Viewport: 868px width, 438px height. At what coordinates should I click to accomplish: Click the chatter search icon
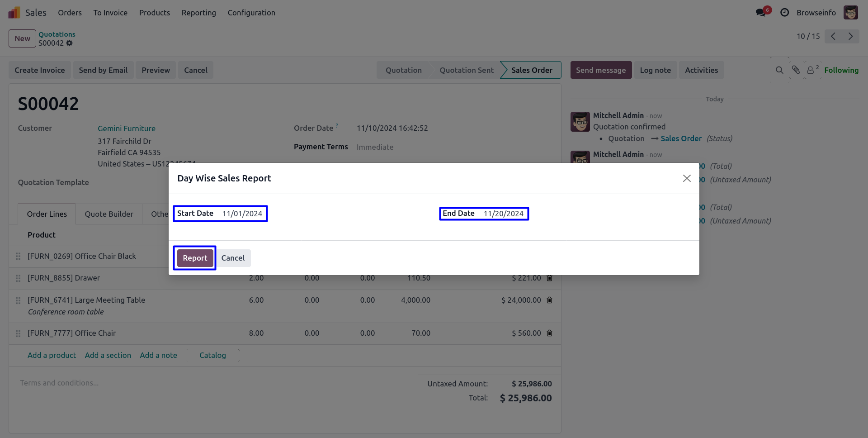click(779, 70)
